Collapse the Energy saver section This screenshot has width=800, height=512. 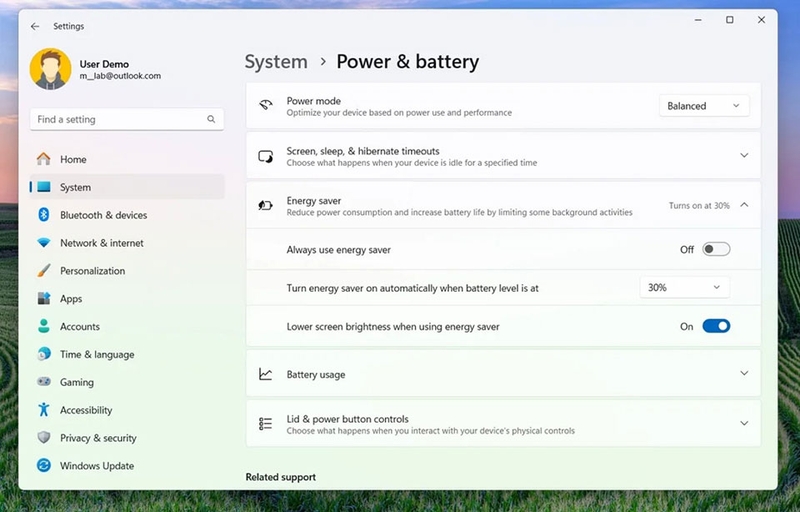pos(744,205)
